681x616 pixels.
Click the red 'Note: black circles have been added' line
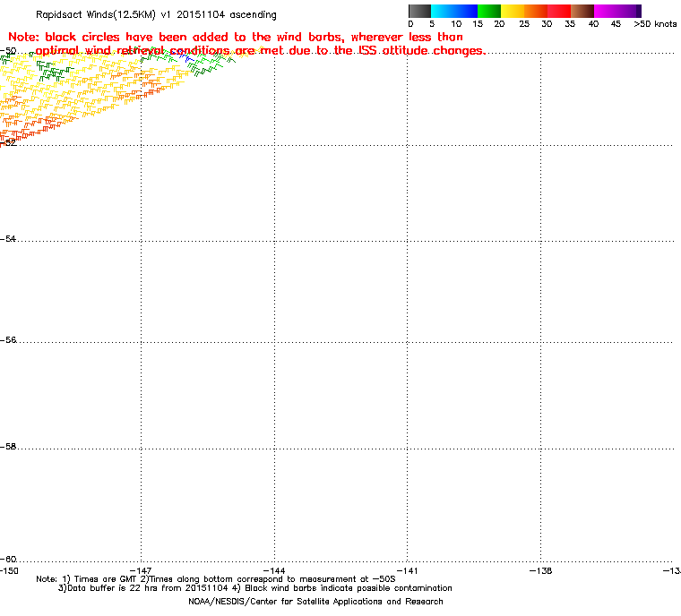coord(236,37)
